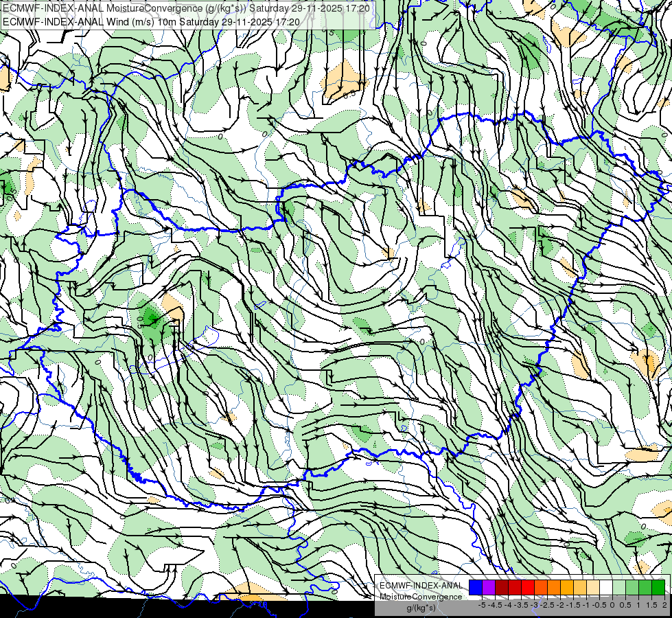Pick the dark maroon-red legend swatch
This screenshot has width=672, height=618.
click(x=502, y=587)
